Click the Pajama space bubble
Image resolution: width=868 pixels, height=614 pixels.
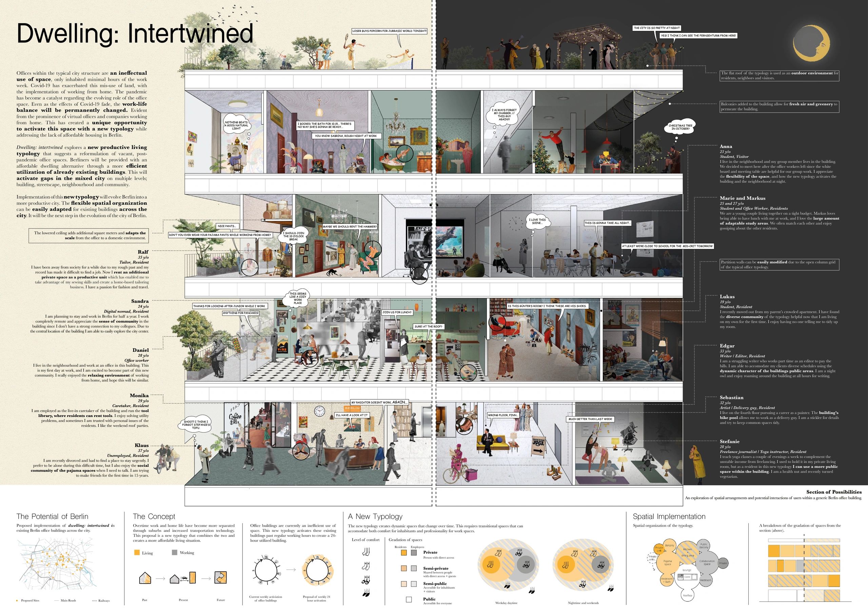(668, 562)
